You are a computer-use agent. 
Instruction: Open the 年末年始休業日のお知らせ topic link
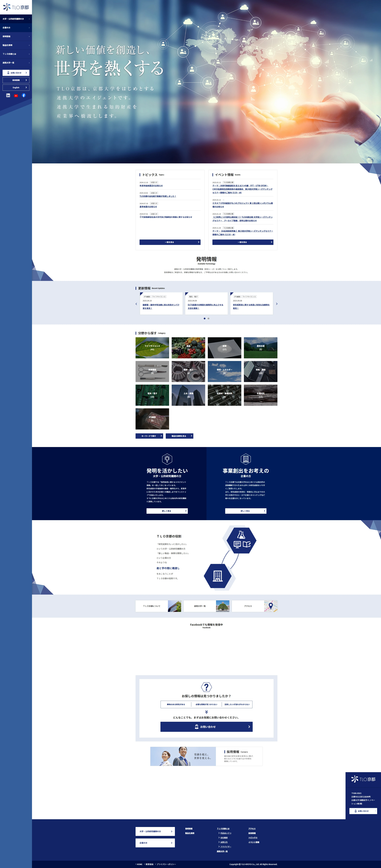tap(151, 186)
